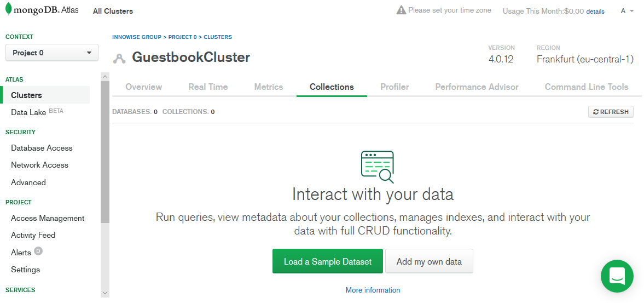The image size is (644, 303).
Task: Open the Metrics tab
Action: (268, 87)
